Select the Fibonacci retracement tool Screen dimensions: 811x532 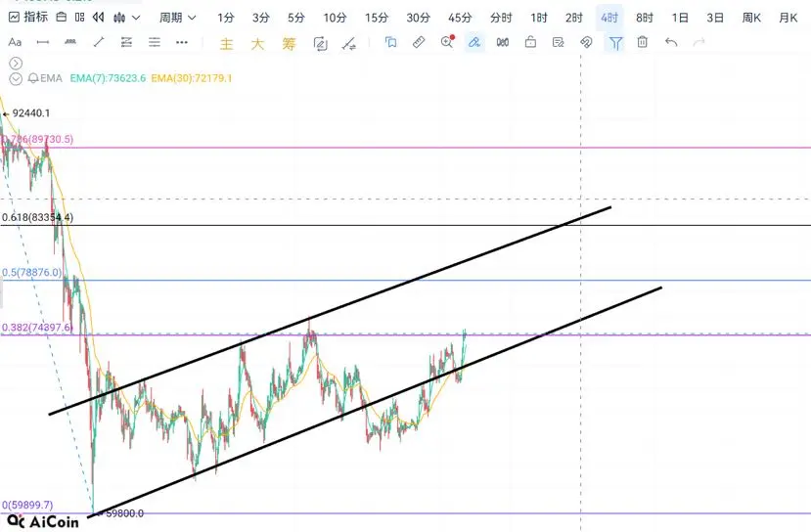127,42
